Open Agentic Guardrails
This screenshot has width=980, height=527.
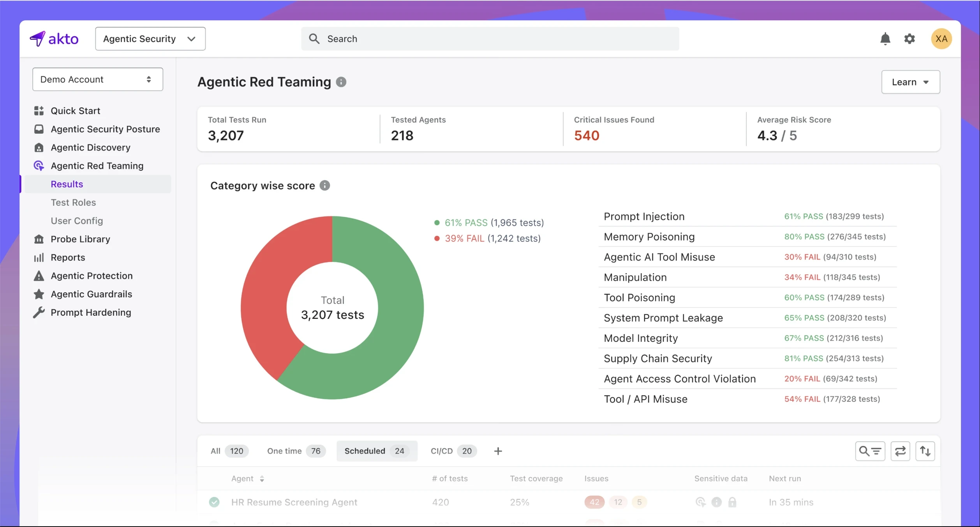pyautogui.click(x=92, y=294)
